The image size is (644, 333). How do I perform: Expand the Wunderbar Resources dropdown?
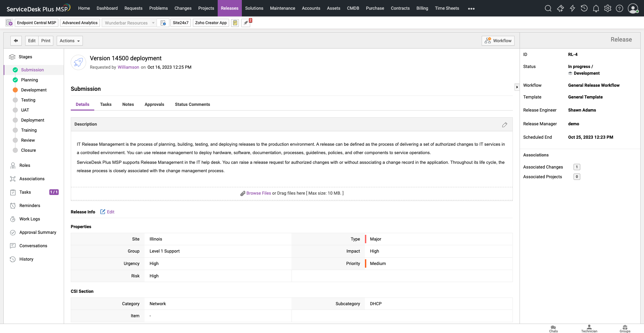pyautogui.click(x=153, y=23)
